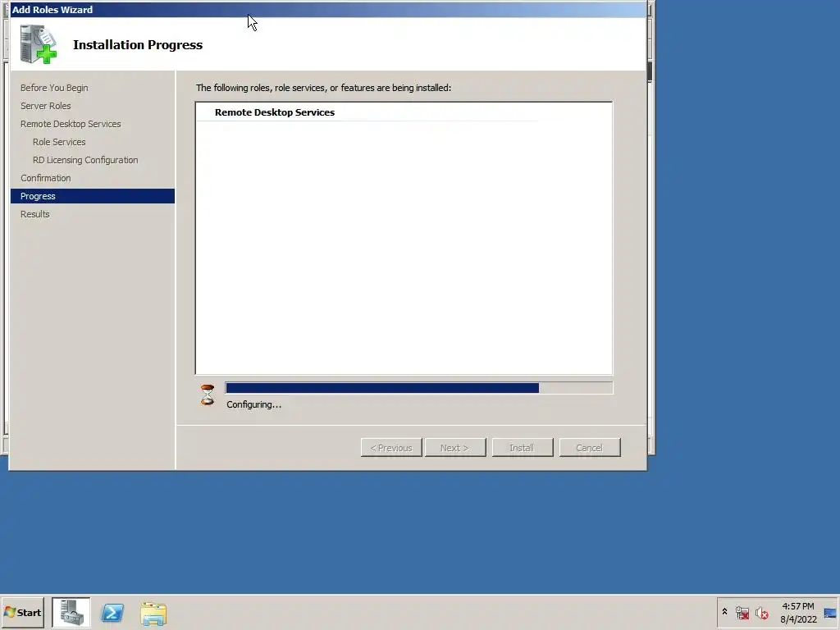The width and height of the screenshot is (840, 630).
Task: Click the taskbar clock showing 4:57 PM
Action: pos(798,612)
